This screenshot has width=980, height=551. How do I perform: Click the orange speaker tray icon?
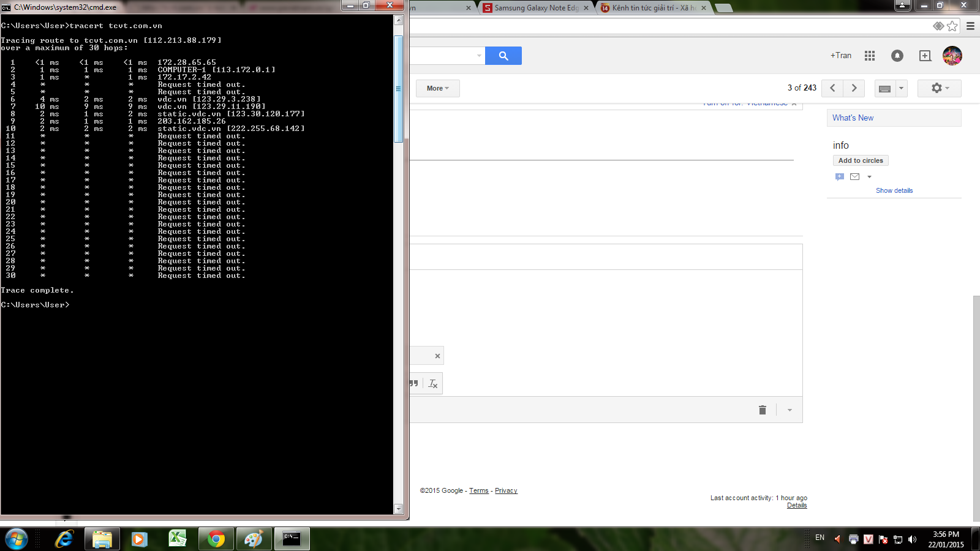(x=837, y=539)
